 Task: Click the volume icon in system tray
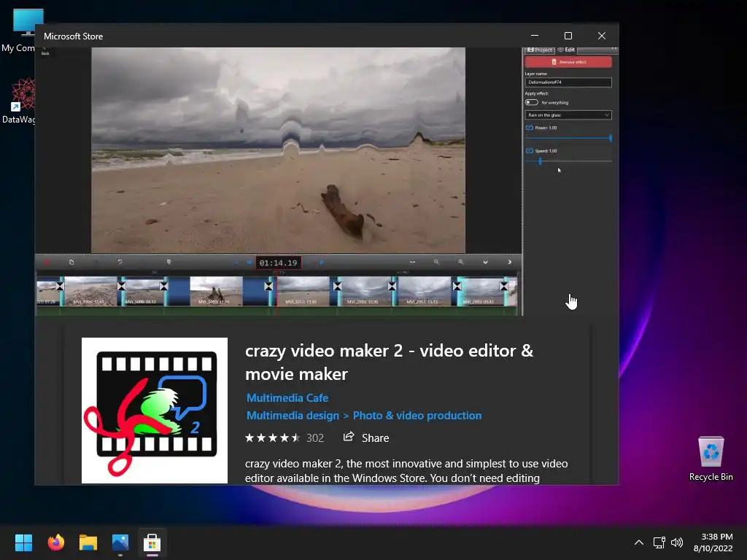click(x=677, y=542)
